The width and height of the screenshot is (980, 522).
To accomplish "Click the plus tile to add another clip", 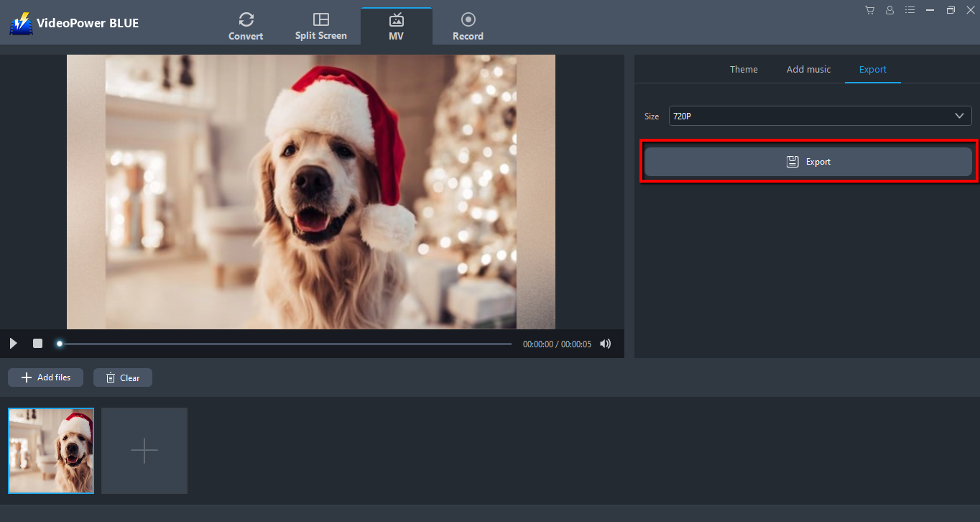I will (x=144, y=451).
